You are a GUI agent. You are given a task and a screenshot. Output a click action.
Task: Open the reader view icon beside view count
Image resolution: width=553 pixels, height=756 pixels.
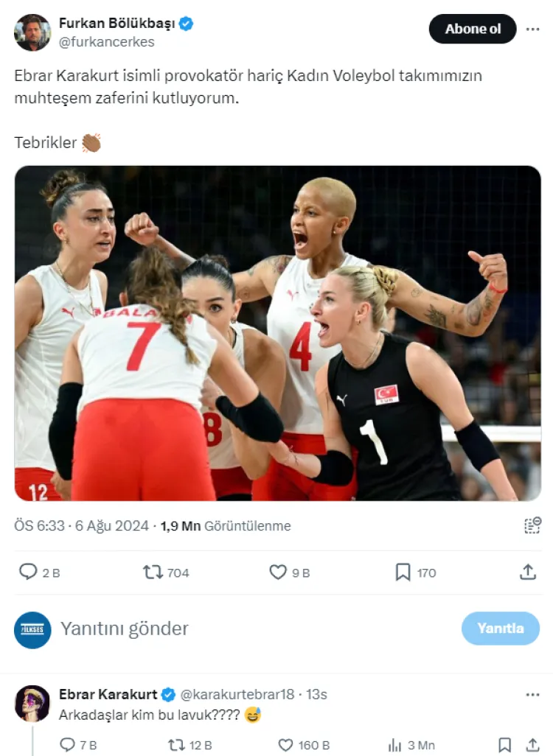[532, 525]
